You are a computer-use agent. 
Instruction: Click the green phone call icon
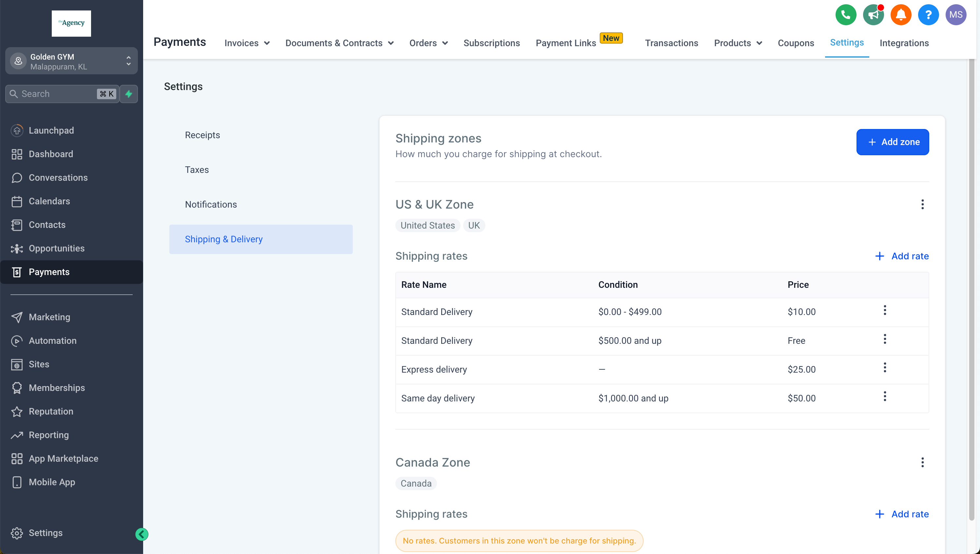pyautogui.click(x=845, y=15)
